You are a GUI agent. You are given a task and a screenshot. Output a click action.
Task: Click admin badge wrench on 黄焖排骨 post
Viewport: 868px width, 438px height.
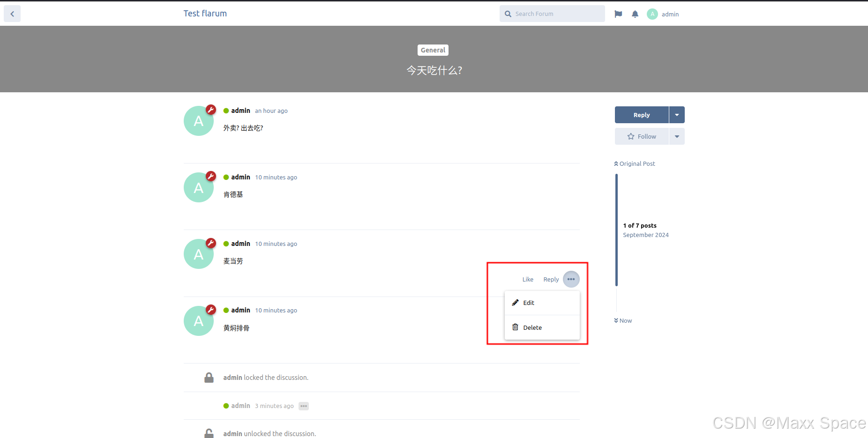(x=211, y=310)
